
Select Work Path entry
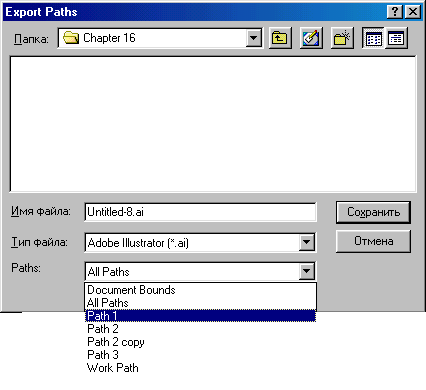[x=201, y=368]
